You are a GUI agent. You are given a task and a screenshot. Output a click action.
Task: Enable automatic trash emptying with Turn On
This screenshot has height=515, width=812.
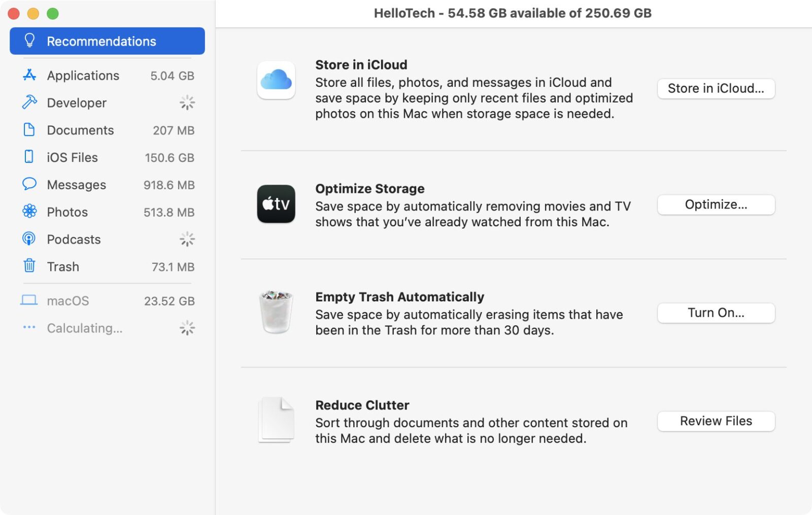[716, 313]
